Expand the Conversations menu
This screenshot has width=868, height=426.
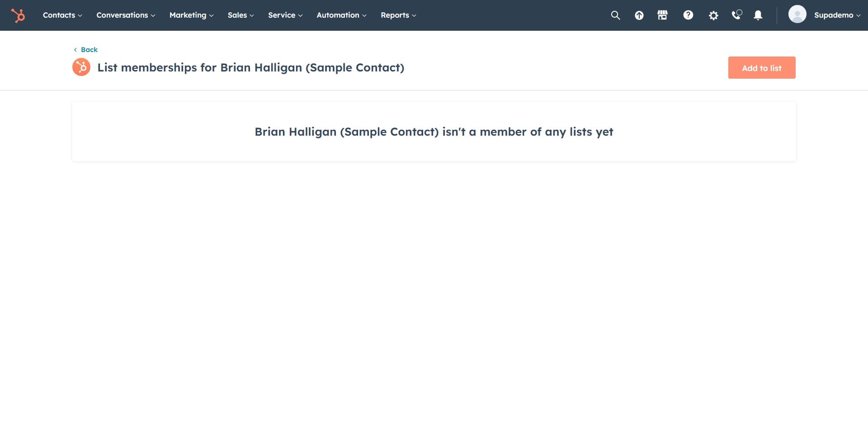tap(126, 15)
